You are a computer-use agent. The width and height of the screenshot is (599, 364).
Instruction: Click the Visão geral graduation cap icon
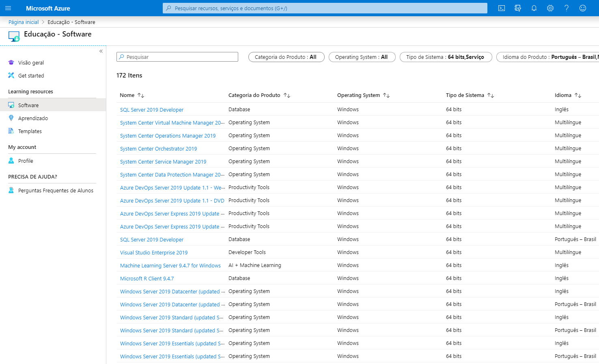coord(11,62)
